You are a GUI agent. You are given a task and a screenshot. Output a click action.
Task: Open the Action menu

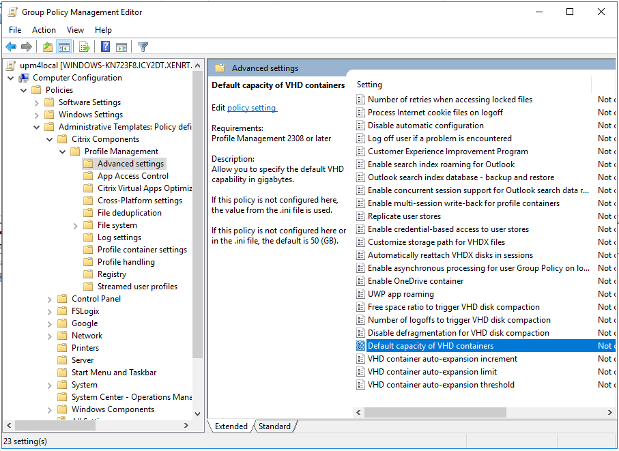point(43,30)
